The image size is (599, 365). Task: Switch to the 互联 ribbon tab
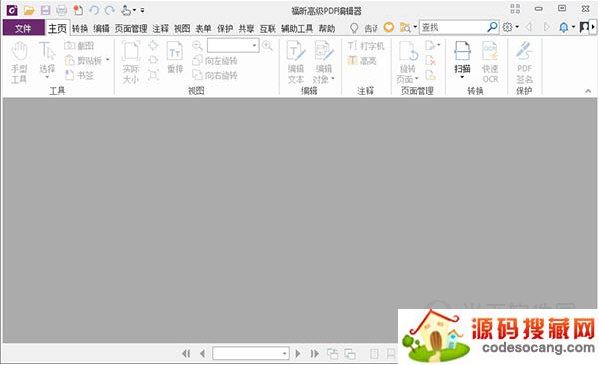268,28
